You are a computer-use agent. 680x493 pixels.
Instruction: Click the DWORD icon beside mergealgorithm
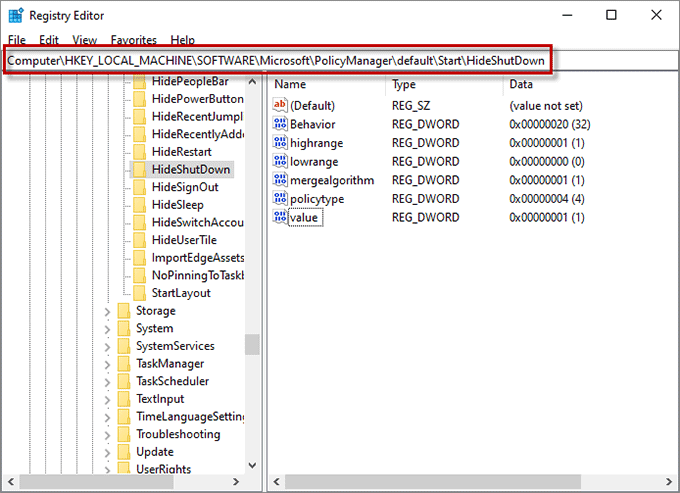pyautogui.click(x=280, y=180)
